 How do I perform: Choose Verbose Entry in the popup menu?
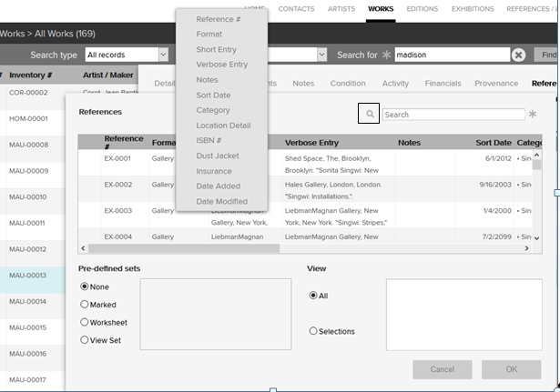pos(222,65)
